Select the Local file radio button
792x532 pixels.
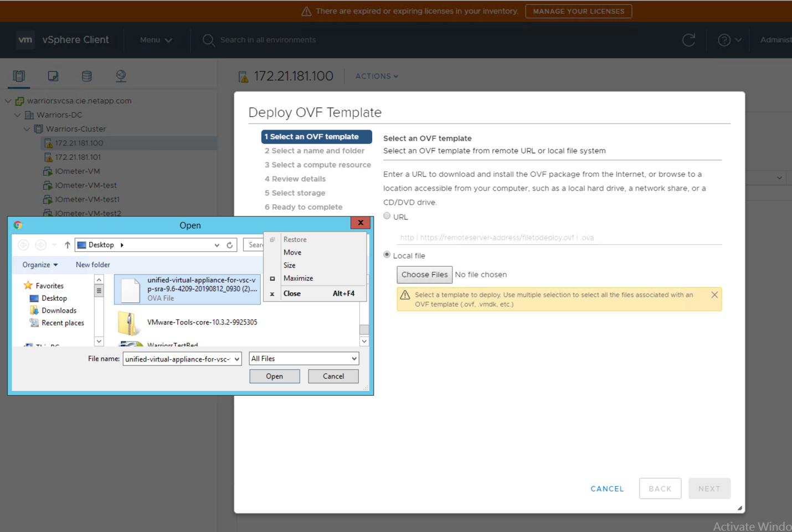click(387, 255)
